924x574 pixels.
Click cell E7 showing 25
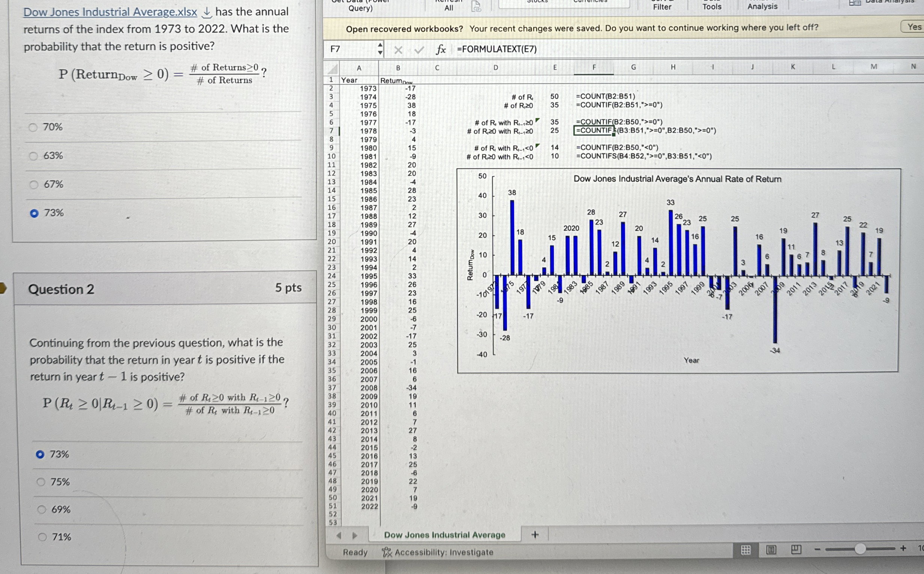555,131
